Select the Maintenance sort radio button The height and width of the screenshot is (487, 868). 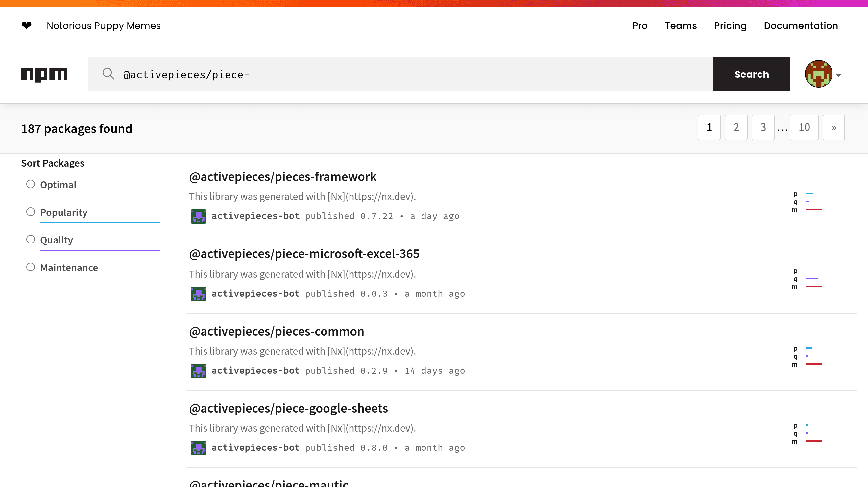(31, 267)
